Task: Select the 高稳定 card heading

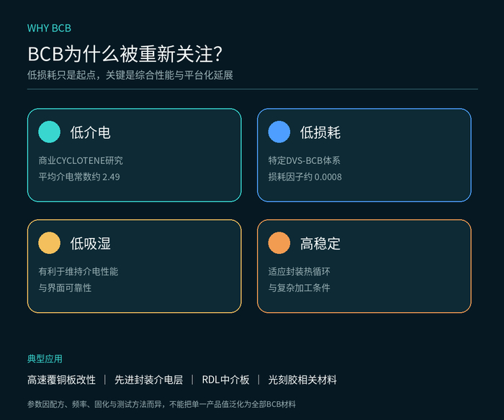Action: pos(320,243)
